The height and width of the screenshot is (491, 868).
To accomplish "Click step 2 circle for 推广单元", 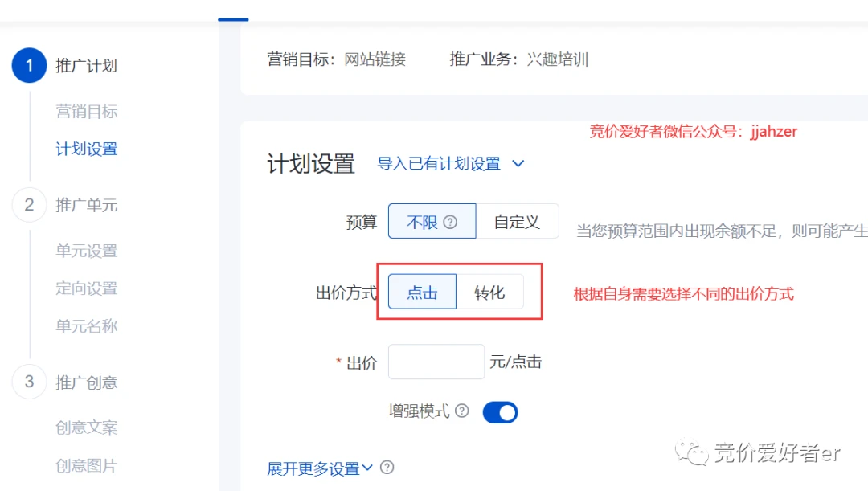I will coord(30,205).
